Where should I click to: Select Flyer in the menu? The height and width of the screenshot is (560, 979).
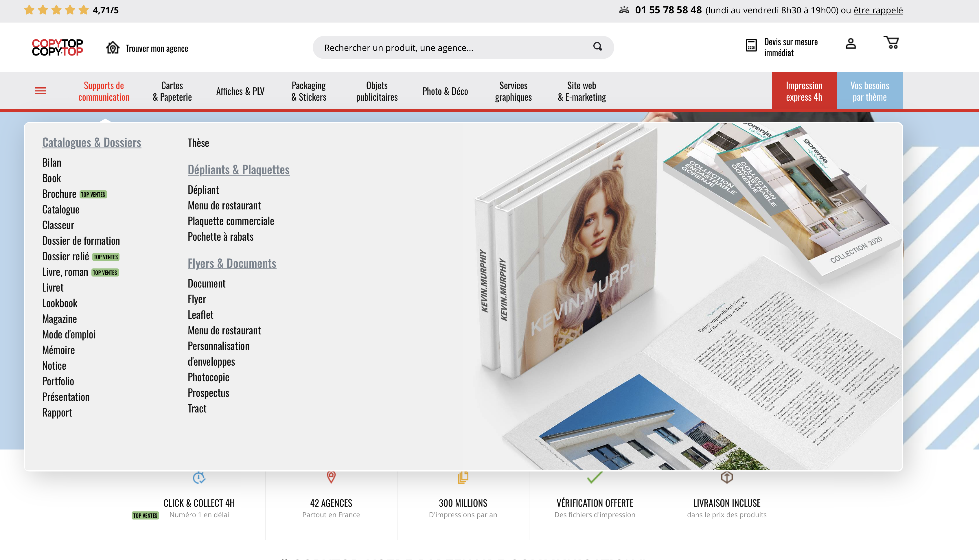(x=197, y=299)
